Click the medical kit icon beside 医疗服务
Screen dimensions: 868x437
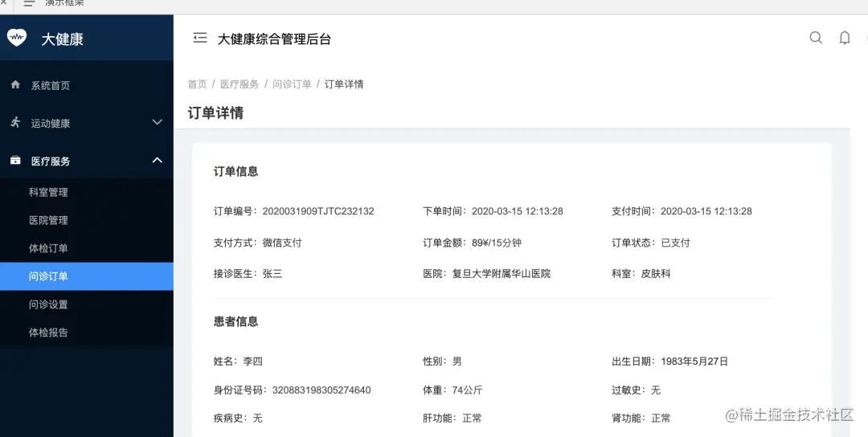(x=15, y=161)
